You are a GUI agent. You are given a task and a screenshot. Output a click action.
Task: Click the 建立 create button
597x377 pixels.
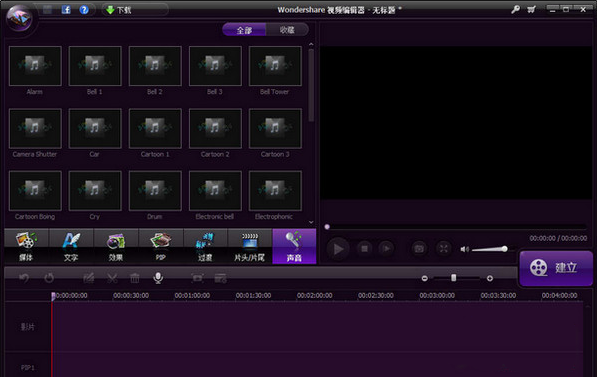point(556,268)
